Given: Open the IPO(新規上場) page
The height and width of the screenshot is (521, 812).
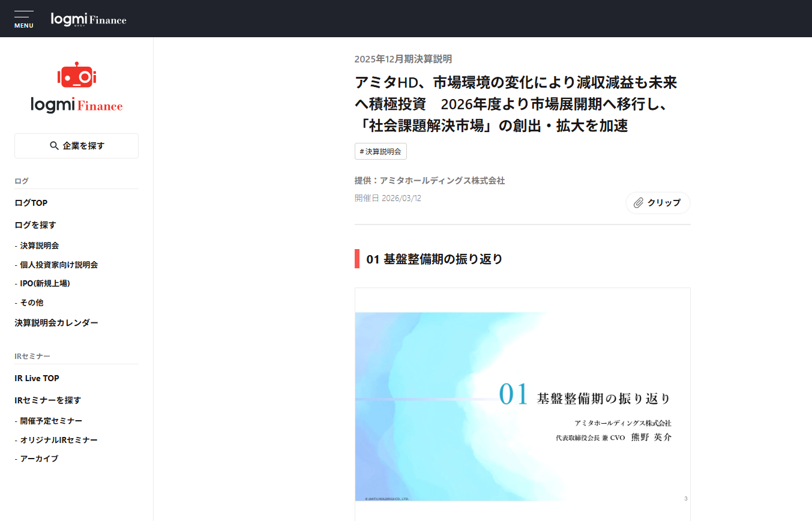Looking at the screenshot, I should (44, 283).
